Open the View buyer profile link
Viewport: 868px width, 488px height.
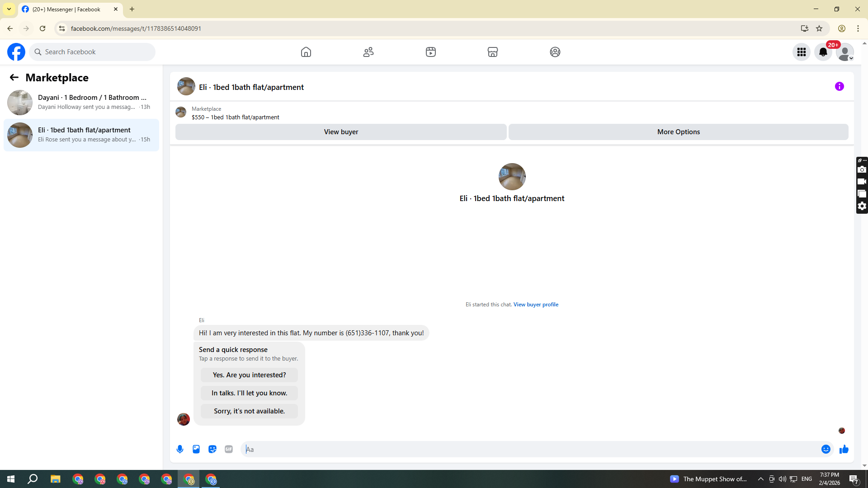click(x=535, y=305)
